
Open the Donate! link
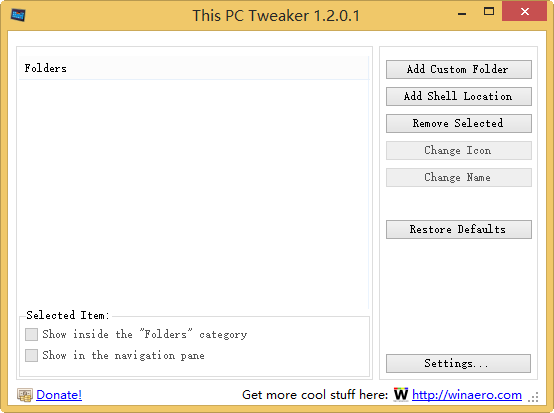[59, 395]
